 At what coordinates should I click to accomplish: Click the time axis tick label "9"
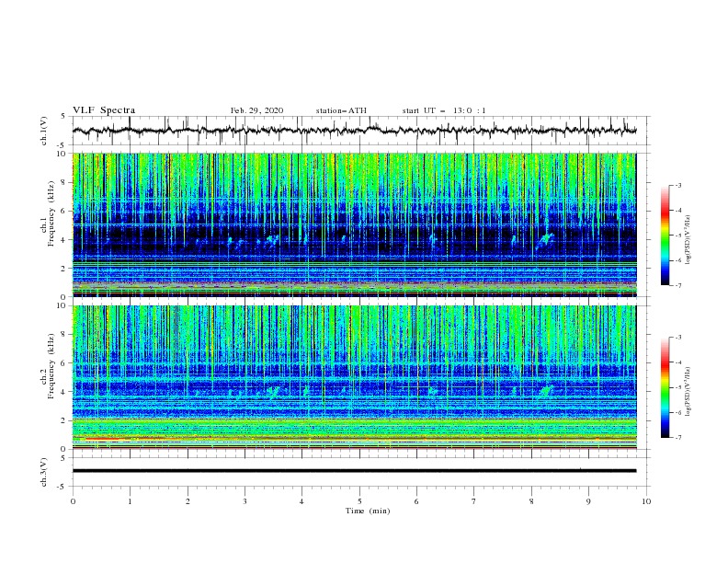(588, 501)
